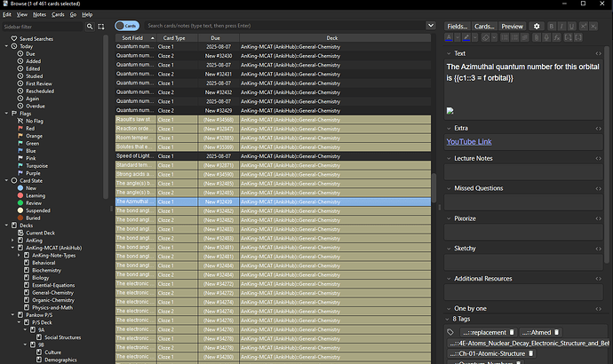
Task: Open the Notes menu
Action: 39,15
